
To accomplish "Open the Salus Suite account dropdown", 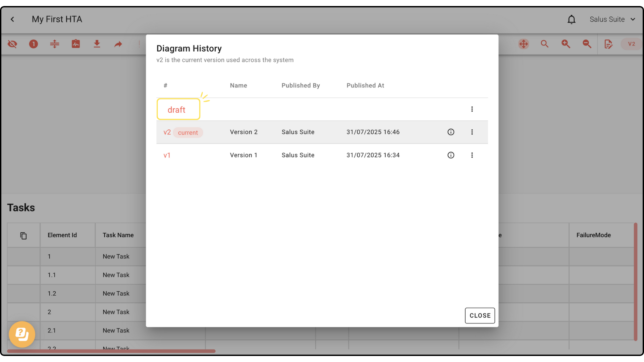I will point(612,19).
